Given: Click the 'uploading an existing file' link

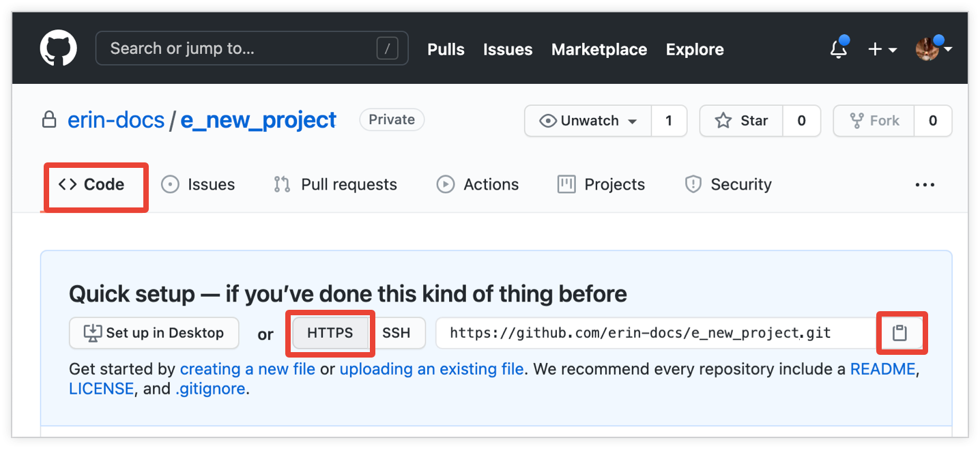Looking at the screenshot, I should click(431, 369).
